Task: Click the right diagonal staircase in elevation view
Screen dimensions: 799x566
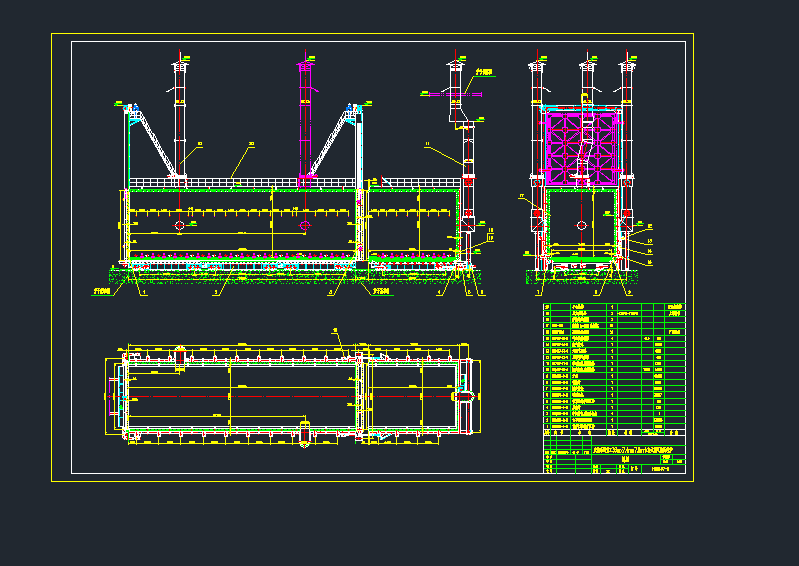Action: (x=331, y=142)
